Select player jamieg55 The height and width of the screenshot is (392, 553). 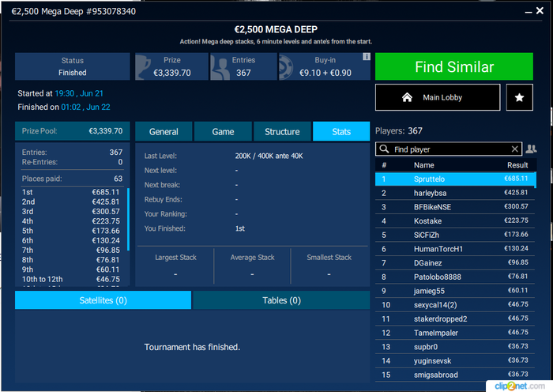click(x=455, y=291)
